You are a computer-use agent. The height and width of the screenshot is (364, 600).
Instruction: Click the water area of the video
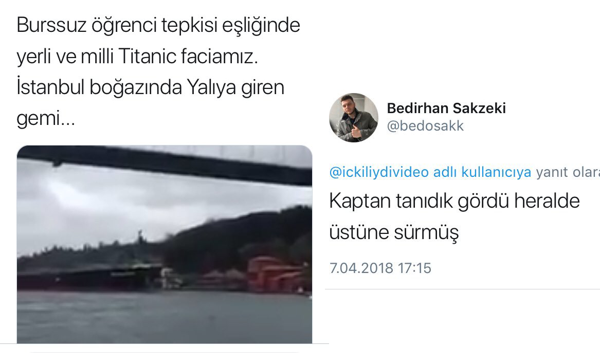coord(165,318)
